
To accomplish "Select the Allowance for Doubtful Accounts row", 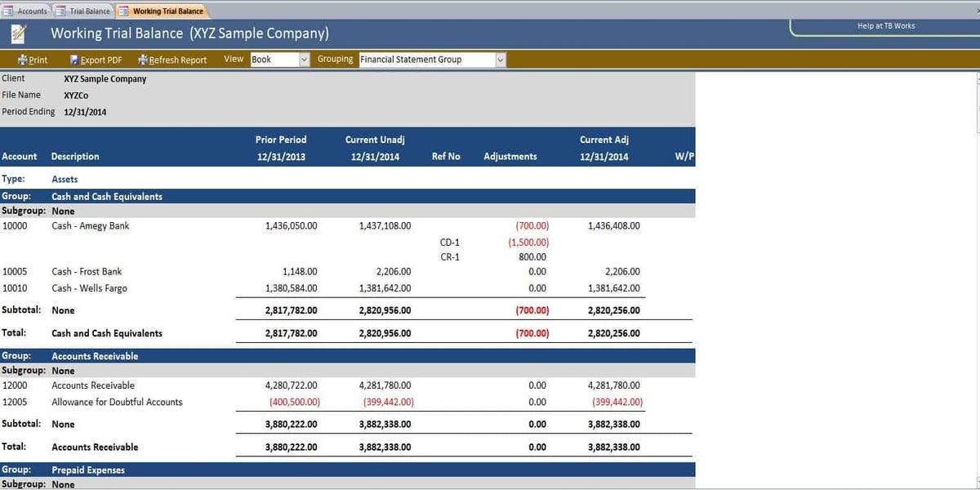I will tap(117, 402).
